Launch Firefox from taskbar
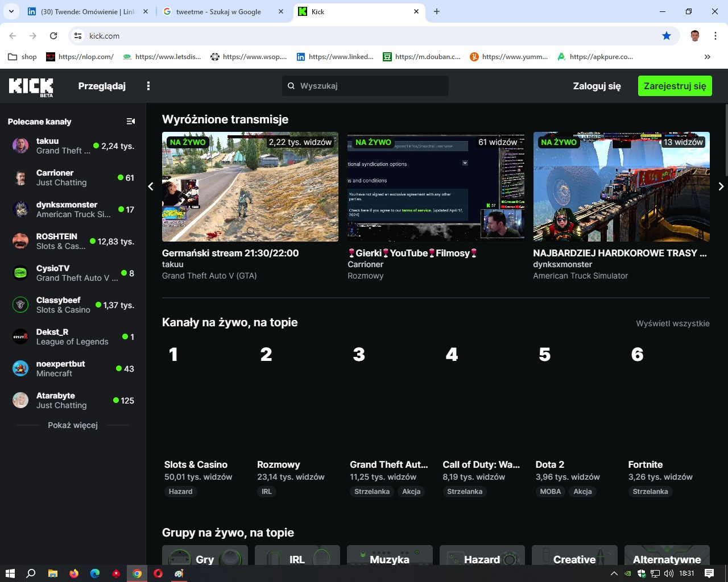The image size is (728, 582). click(74, 573)
